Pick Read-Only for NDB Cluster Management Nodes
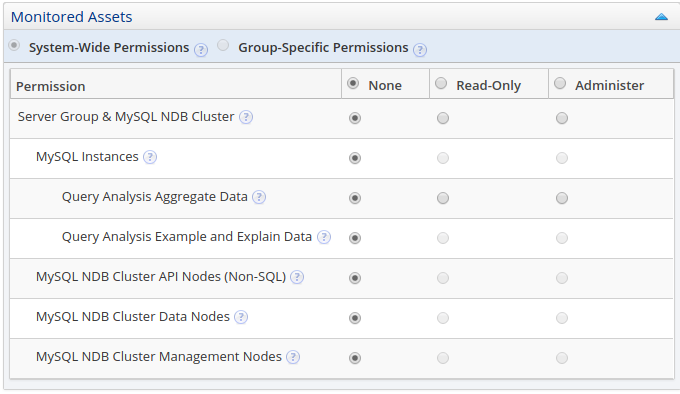This screenshot has height=394, width=680. 443,358
